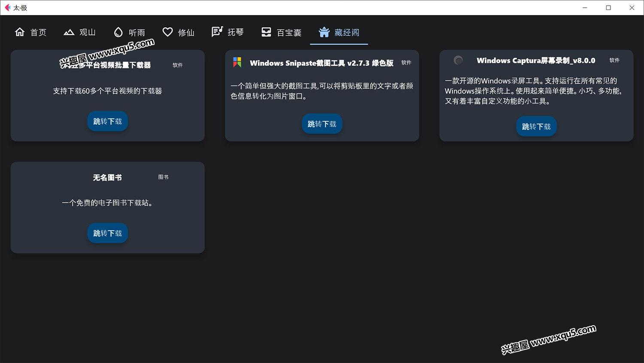Select the 百宝囊 tab label
This screenshot has width=644, height=363.
pyautogui.click(x=289, y=33)
